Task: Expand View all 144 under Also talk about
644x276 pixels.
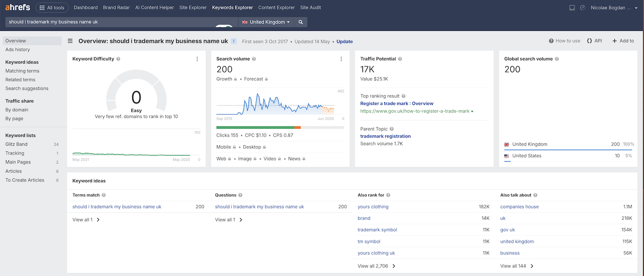Action: pos(517,266)
